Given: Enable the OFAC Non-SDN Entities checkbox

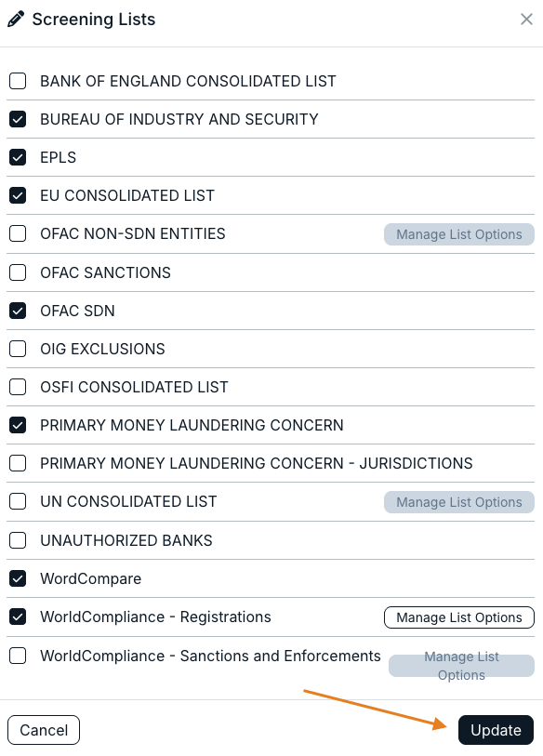Looking at the screenshot, I should click(18, 233).
